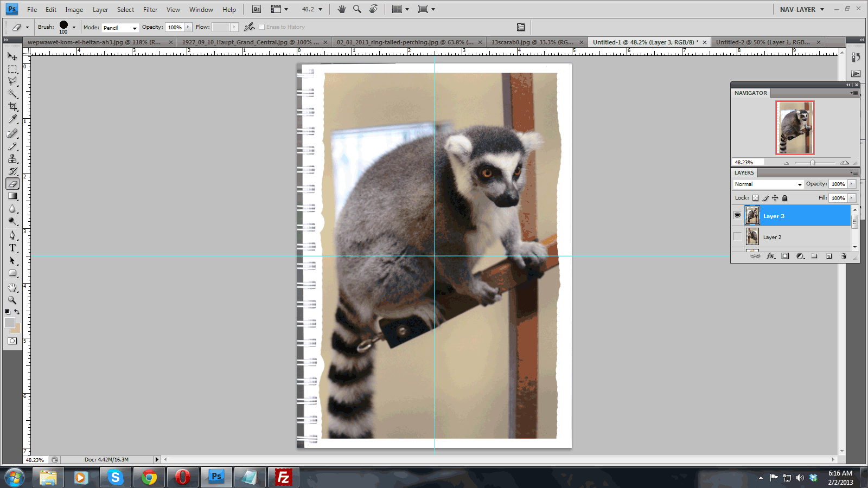868x488 pixels.
Task: Select the Clone Stamp tool
Action: (12, 159)
